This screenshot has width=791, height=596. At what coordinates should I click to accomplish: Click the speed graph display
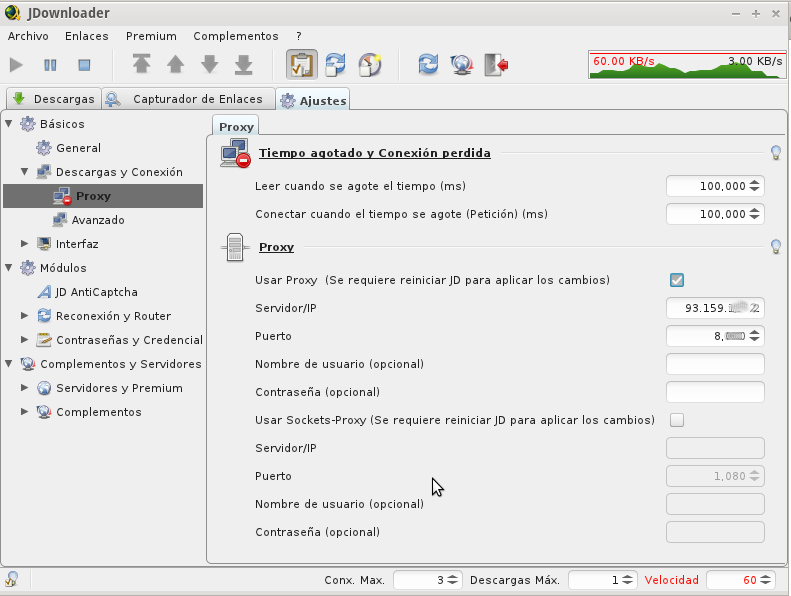(687, 65)
